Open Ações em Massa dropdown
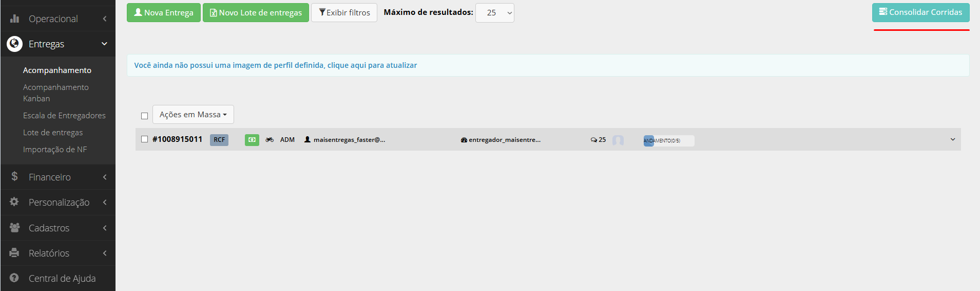The height and width of the screenshot is (291, 980). pyautogui.click(x=193, y=115)
